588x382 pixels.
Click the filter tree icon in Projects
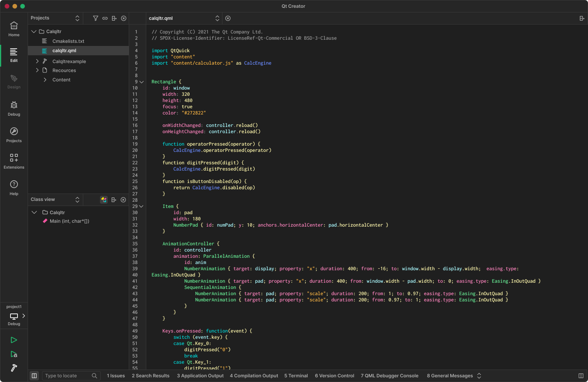[x=96, y=18]
